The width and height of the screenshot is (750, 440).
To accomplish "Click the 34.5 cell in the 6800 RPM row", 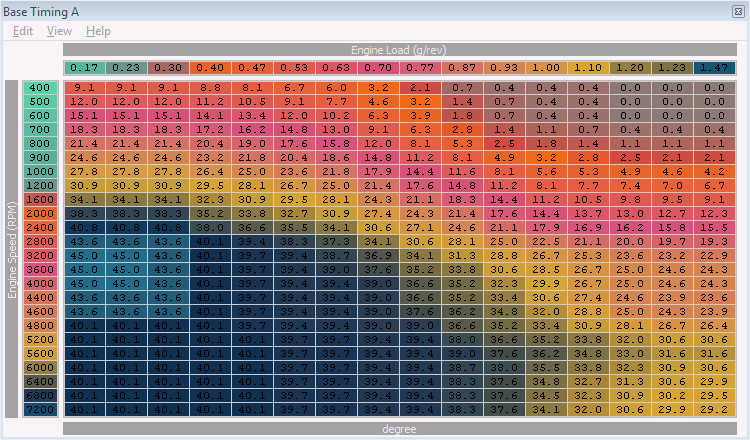I will point(546,396).
